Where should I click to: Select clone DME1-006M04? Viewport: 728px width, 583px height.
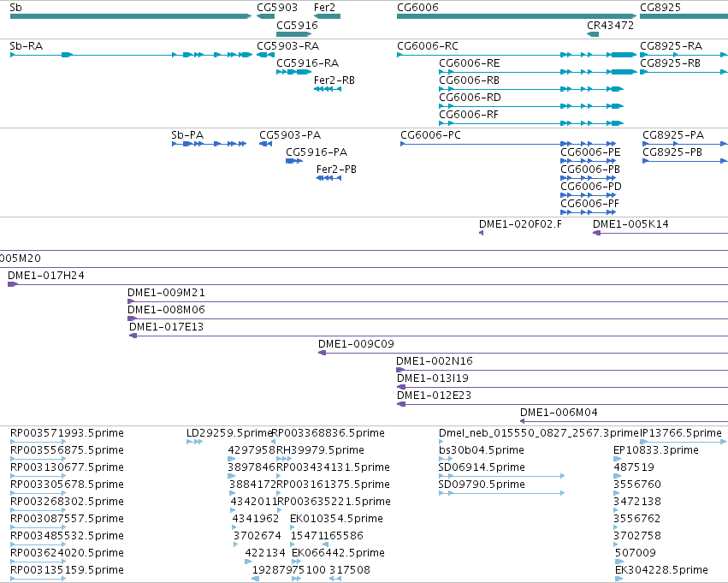pyautogui.click(x=559, y=413)
